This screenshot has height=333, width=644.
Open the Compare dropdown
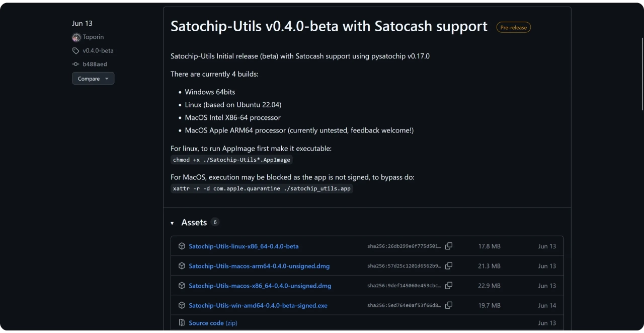[93, 79]
